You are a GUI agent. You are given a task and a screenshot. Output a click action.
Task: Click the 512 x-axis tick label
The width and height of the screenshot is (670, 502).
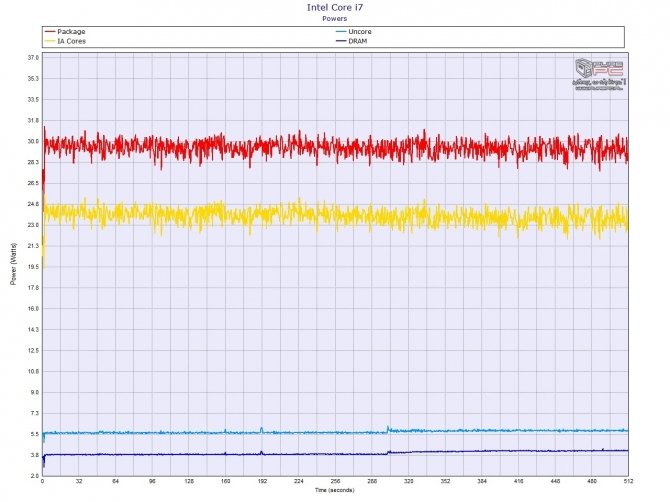tap(628, 481)
